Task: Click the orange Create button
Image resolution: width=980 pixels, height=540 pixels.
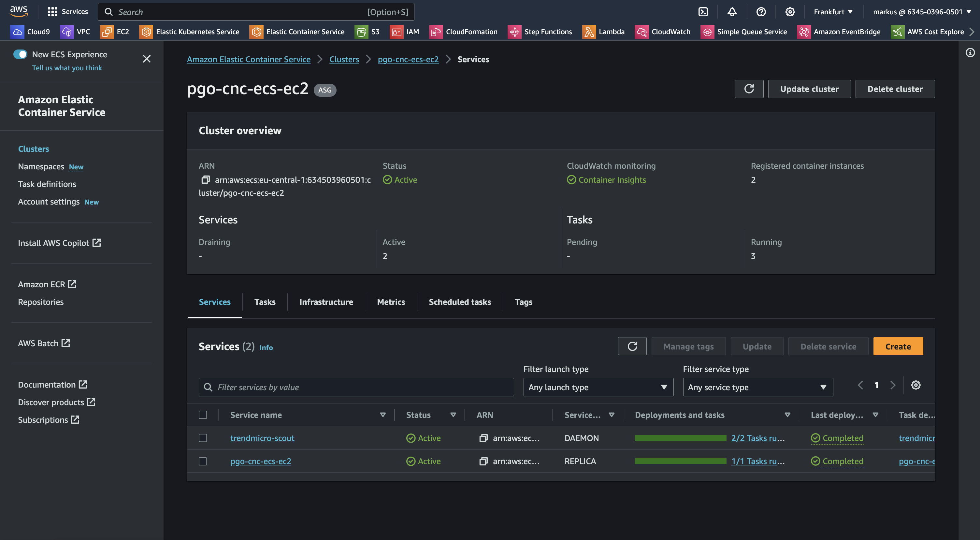Action: click(x=898, y=346)
